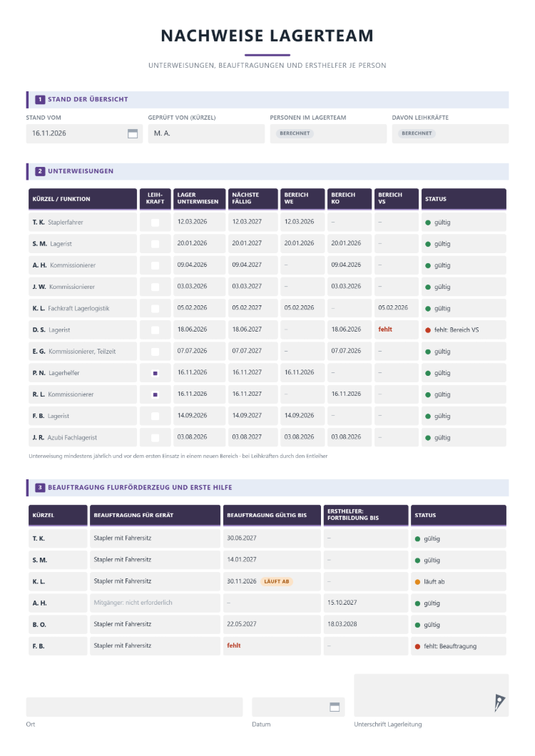Image resolution: width=535 pixels, height=756 pixels.
Task: Toggle Leihkraft checkbox for D. S. Lagerist
Action: coord(155,330)
